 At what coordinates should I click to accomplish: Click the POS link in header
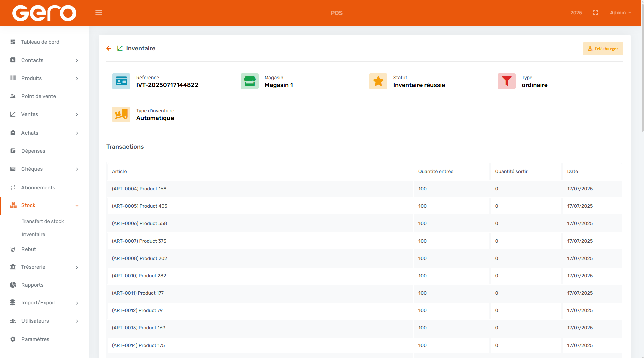coord(336,13)
